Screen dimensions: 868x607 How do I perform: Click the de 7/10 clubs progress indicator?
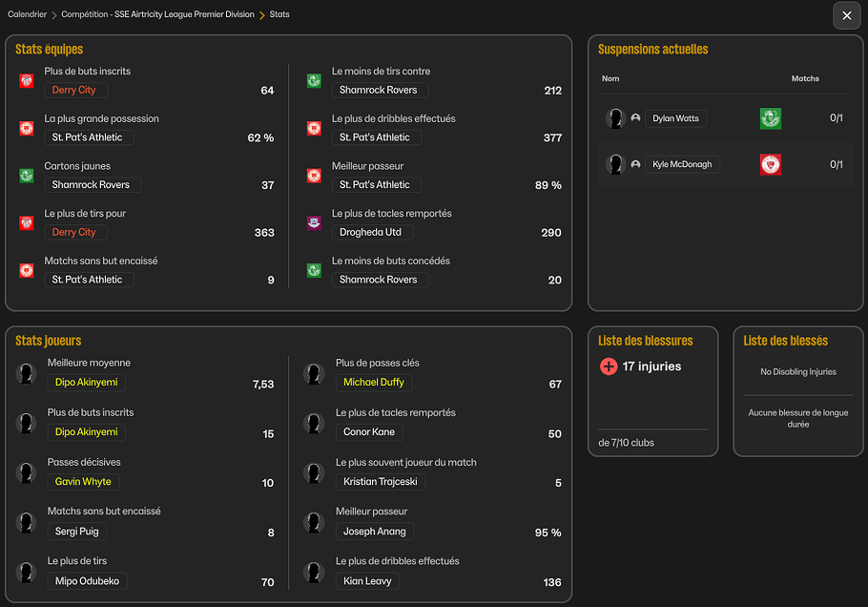(x=629, y=442)
